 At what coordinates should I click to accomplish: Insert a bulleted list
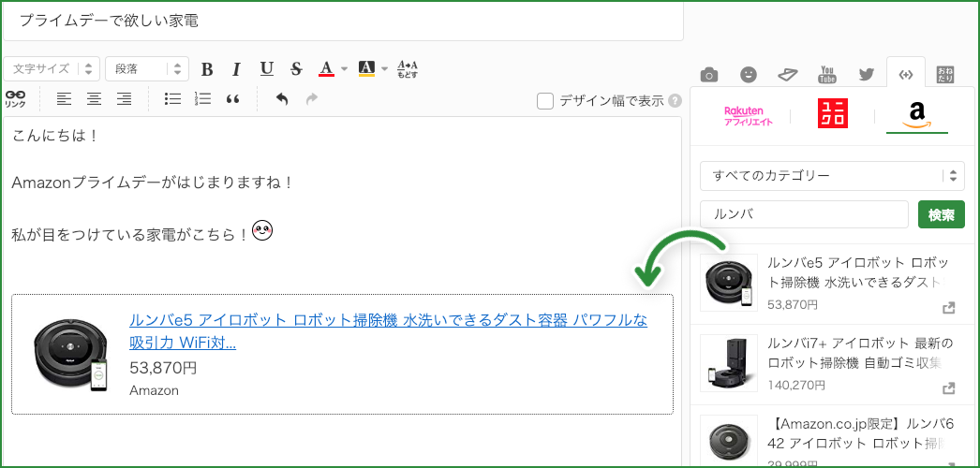[x=172, y=98]
